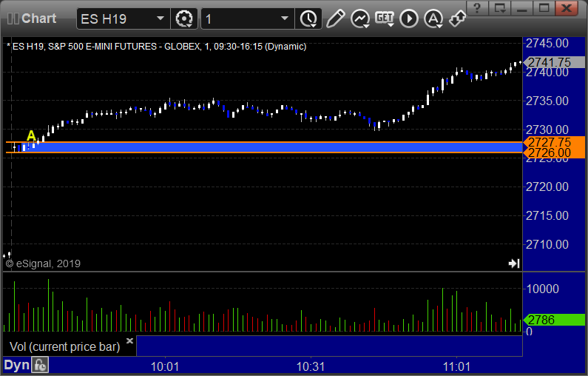The image size is (588, 376).
Task: Click the Chart grip handle icon
Action: click(x=13, y=19)
